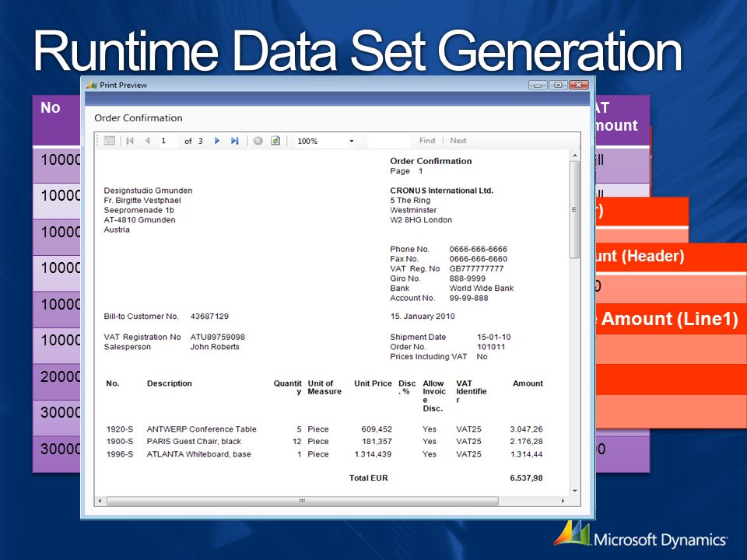Click phone number 0666-666-6666
The width and height of the screenshot is (747, 560).
[479, 249]
